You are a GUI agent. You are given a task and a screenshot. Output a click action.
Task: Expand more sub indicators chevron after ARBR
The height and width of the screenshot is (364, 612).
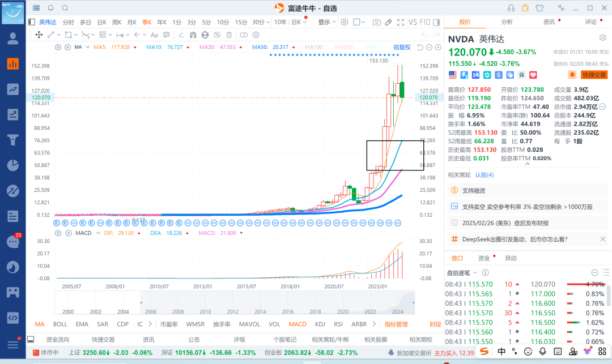pyautogui.click(x=374, y=324)
